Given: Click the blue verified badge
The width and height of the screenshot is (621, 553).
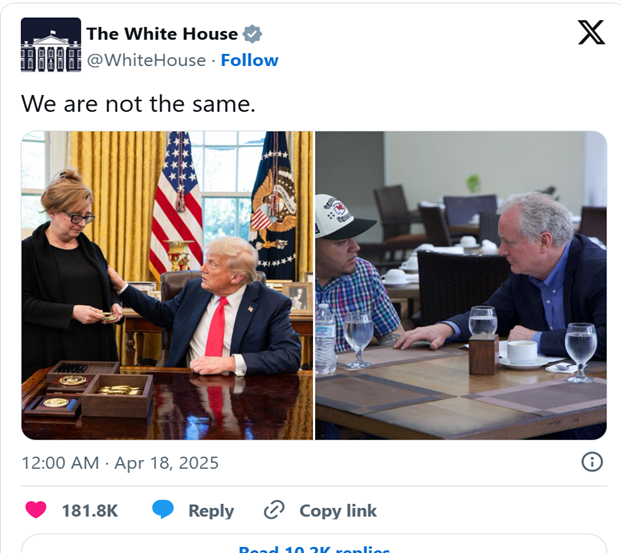Looking at the screenshot, I should [252, 34].
